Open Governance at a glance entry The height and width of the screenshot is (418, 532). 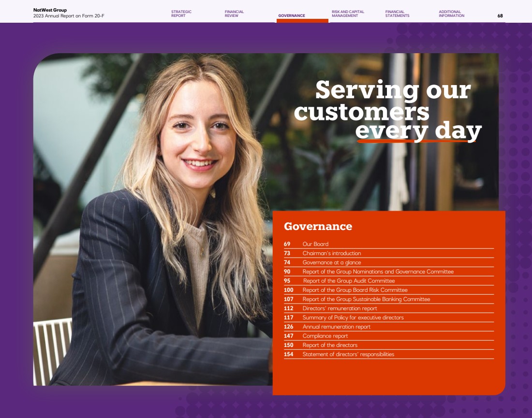click(389, 262)
